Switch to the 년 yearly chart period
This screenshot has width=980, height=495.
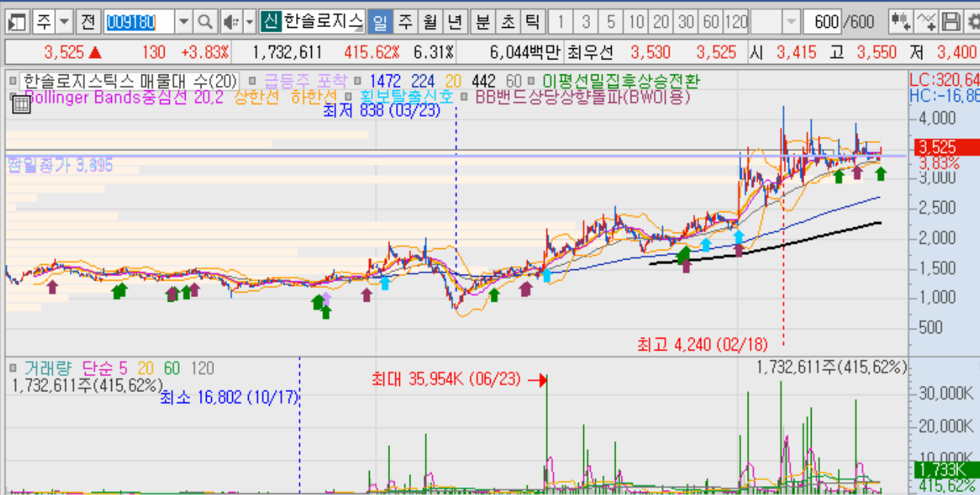(x=455, y=23)
